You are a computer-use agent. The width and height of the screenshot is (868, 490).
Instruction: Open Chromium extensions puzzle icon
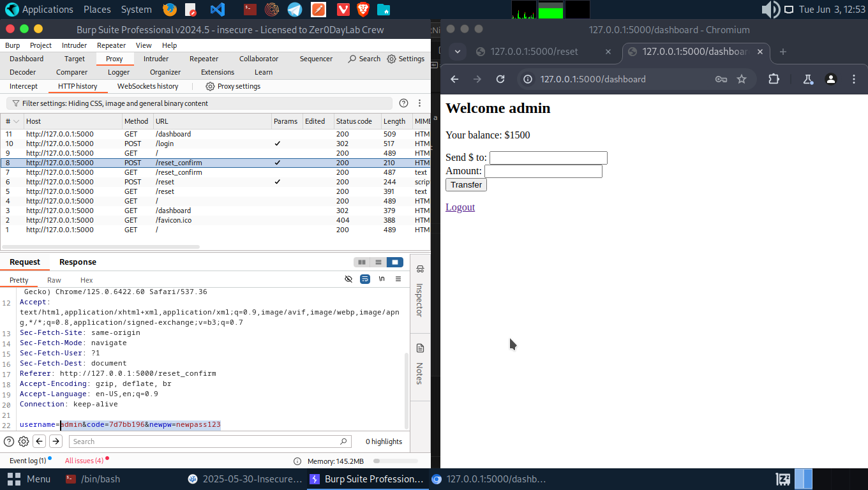click(774, 79)
